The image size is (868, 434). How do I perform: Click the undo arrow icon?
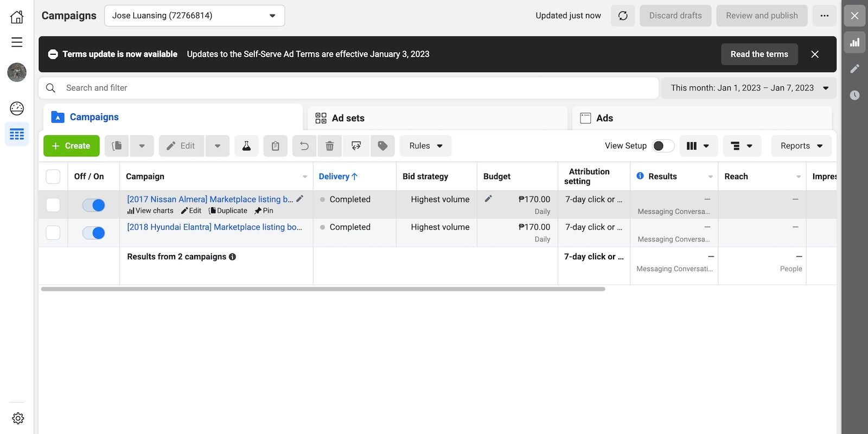(304, 146)
